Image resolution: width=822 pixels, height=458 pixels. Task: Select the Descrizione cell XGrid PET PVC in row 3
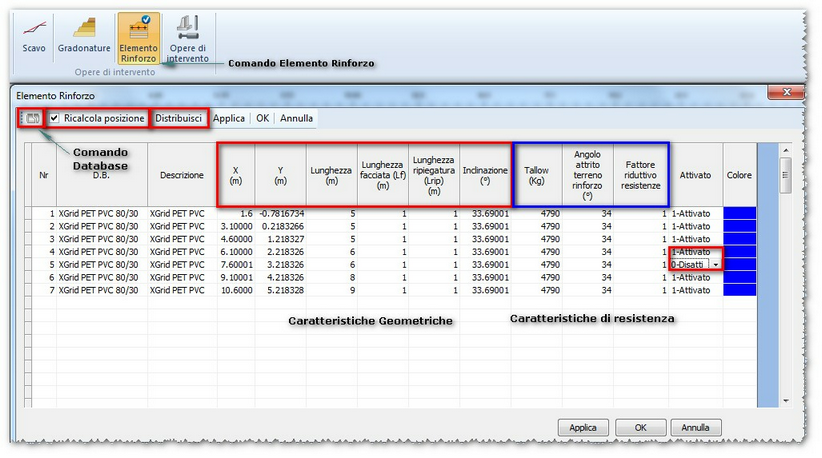pos(182,239)
